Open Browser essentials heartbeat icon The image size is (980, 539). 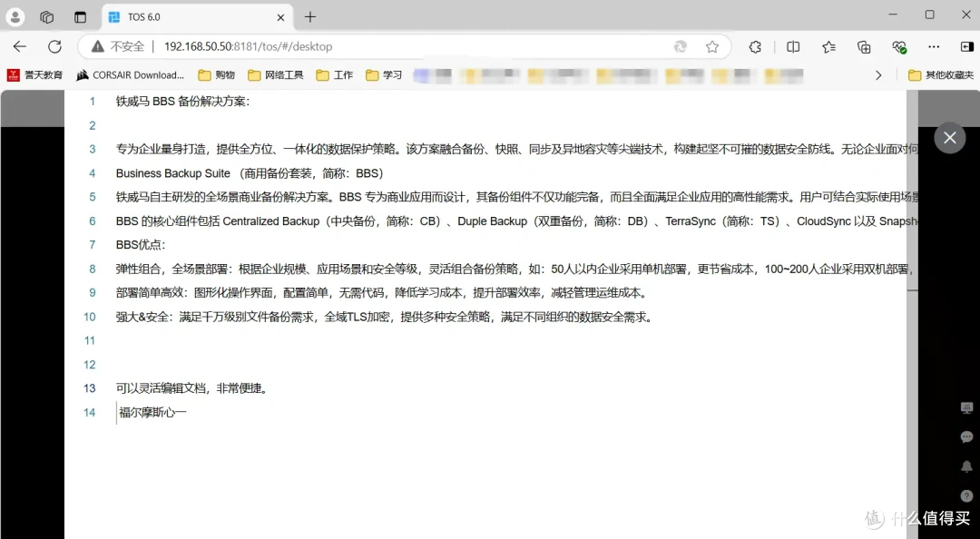pyautogui.click(x=898, y=46)
